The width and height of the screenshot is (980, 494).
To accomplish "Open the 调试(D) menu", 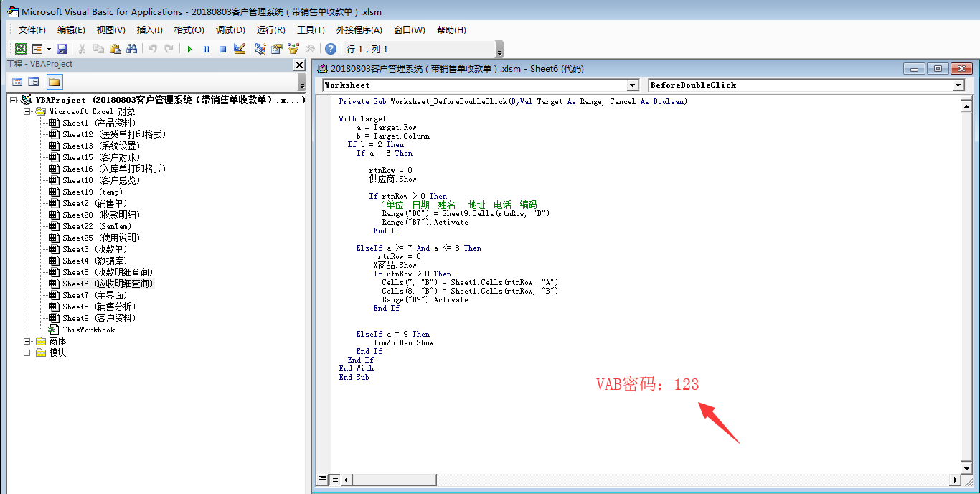I will pos(230,30).
